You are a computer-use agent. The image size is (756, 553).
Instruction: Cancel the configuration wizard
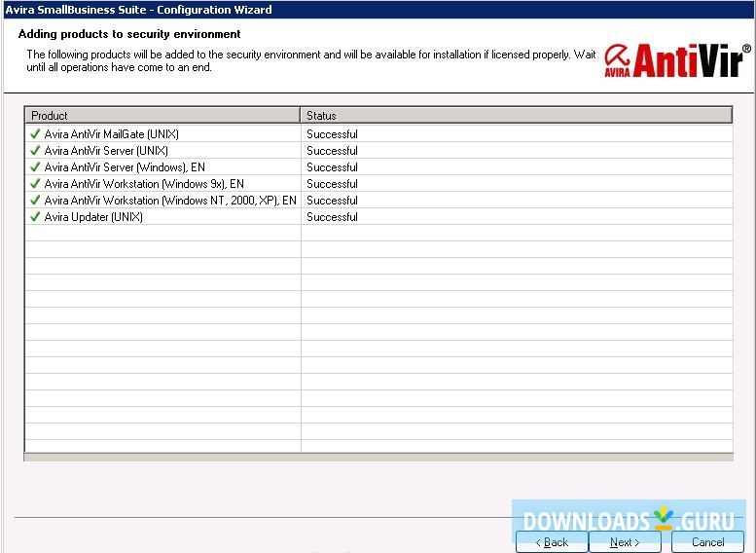point(707,542)
